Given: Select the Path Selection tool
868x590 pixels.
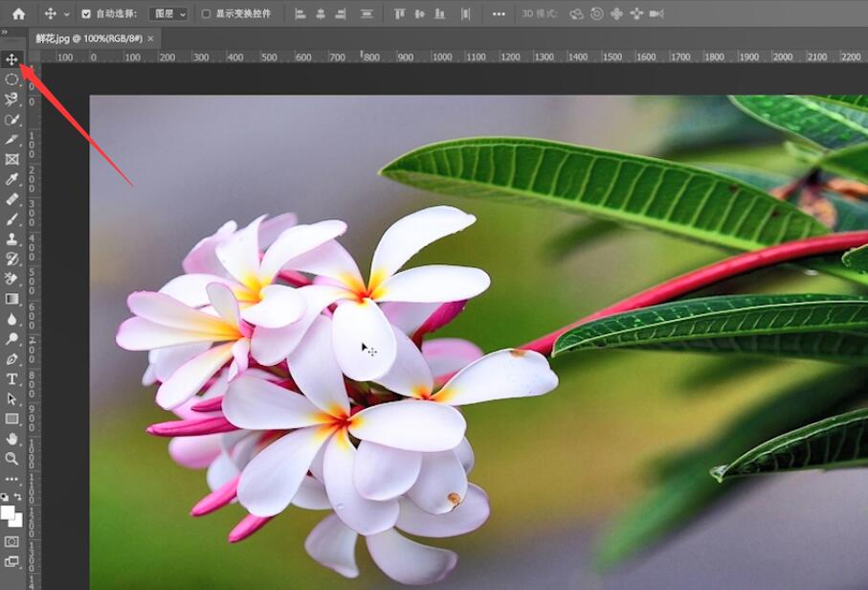Looking at the screenshot, I should click(11, 398).
